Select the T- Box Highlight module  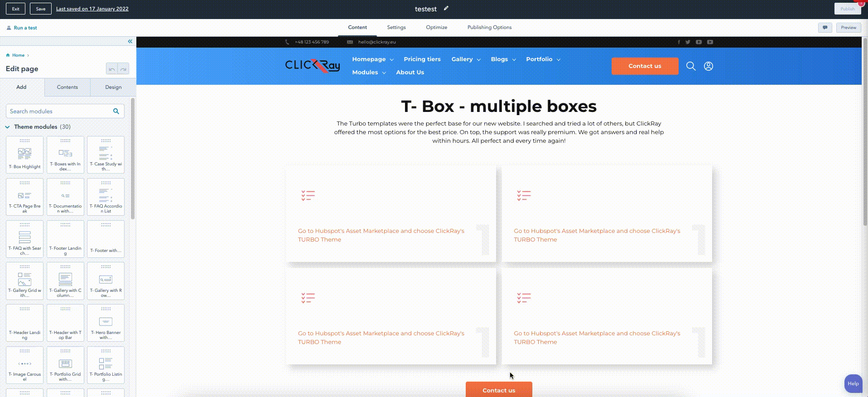click(25, 155)
